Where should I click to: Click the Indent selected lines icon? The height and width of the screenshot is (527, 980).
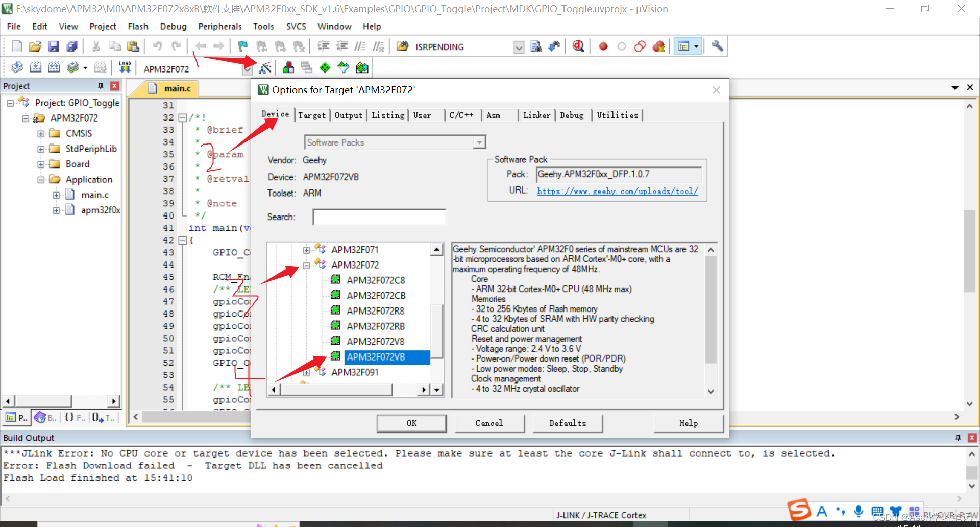click(323, 46)
